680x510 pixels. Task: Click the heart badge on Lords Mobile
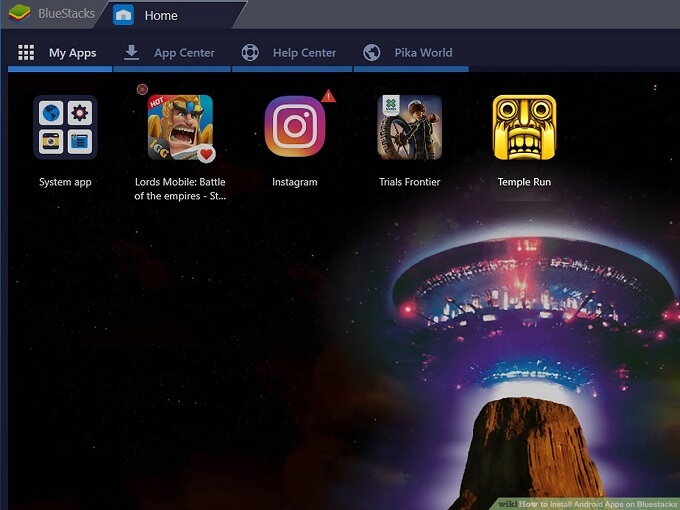(206, 154)
